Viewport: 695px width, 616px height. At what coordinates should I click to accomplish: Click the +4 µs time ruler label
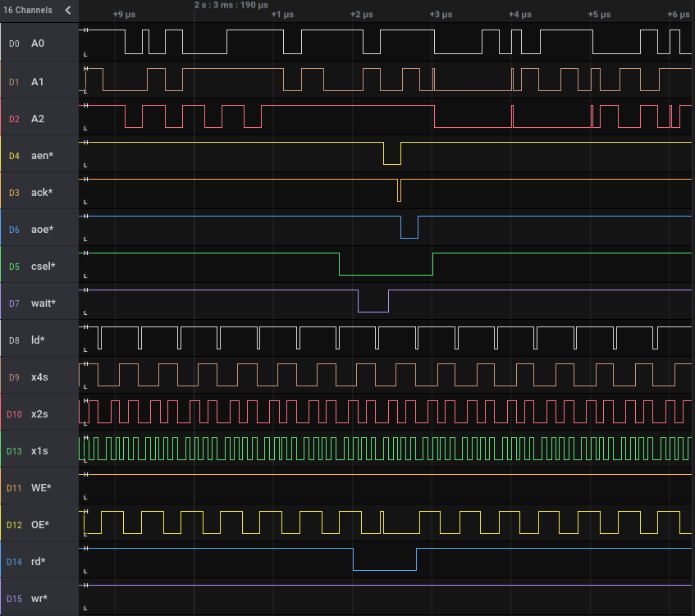pos(520,14)
